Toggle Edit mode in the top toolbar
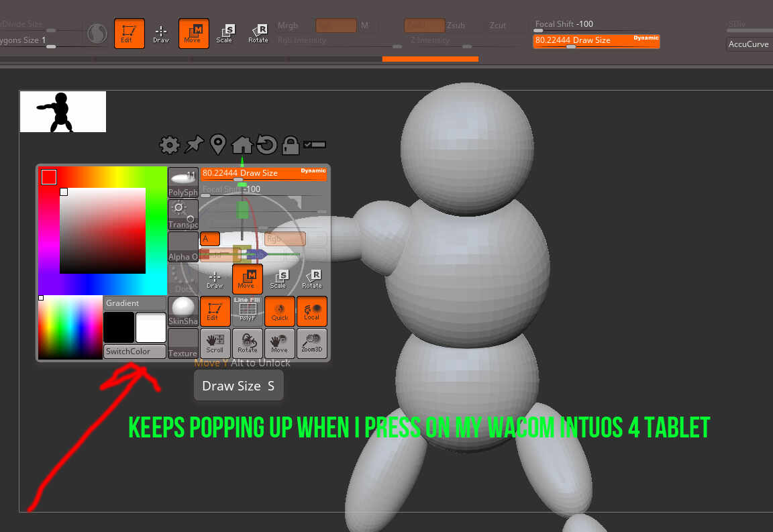Viewport: 773px width, 532px height. [x=129, y=34]
